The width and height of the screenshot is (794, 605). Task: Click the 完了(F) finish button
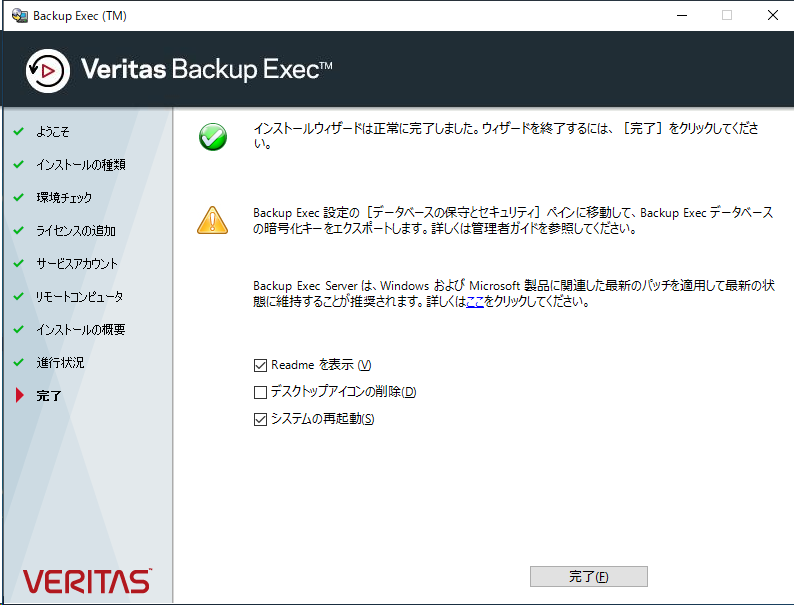coord(588,576)
